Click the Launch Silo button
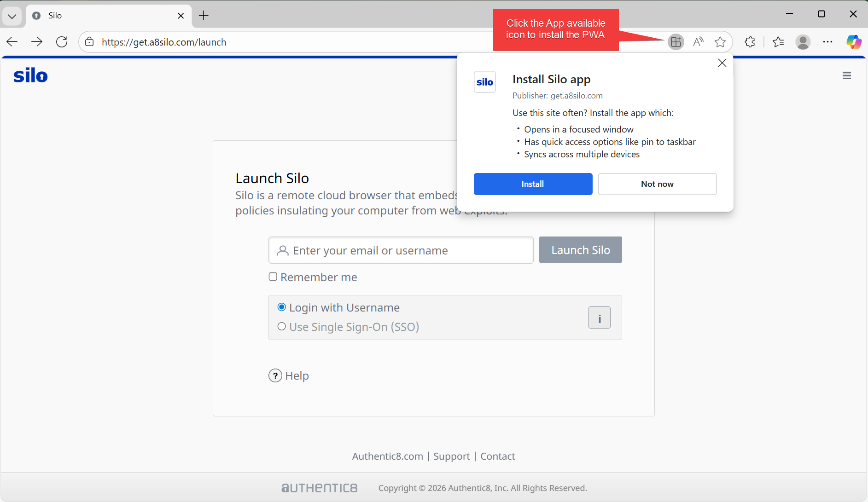The height and width of the screenshot is (502, 868). tap(580, 250)
